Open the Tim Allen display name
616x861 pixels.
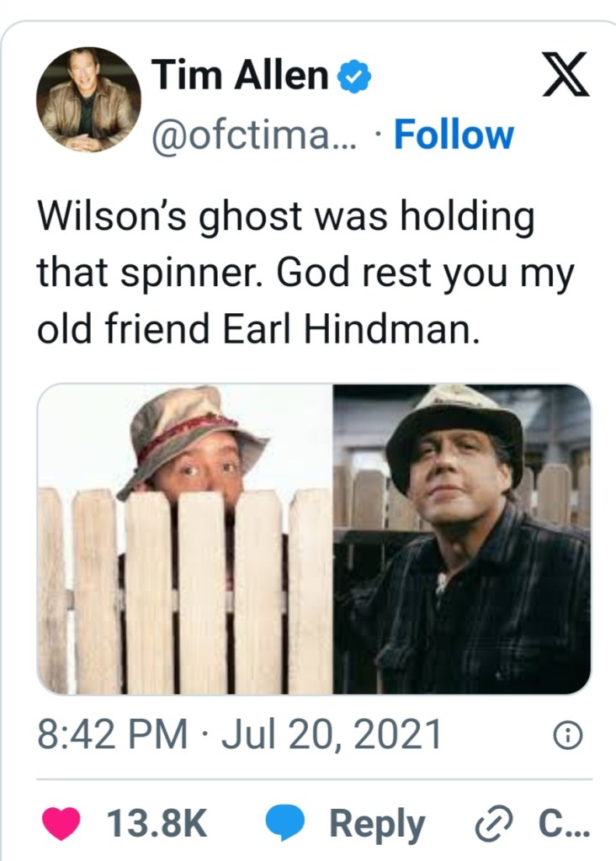tap(240, 77)
